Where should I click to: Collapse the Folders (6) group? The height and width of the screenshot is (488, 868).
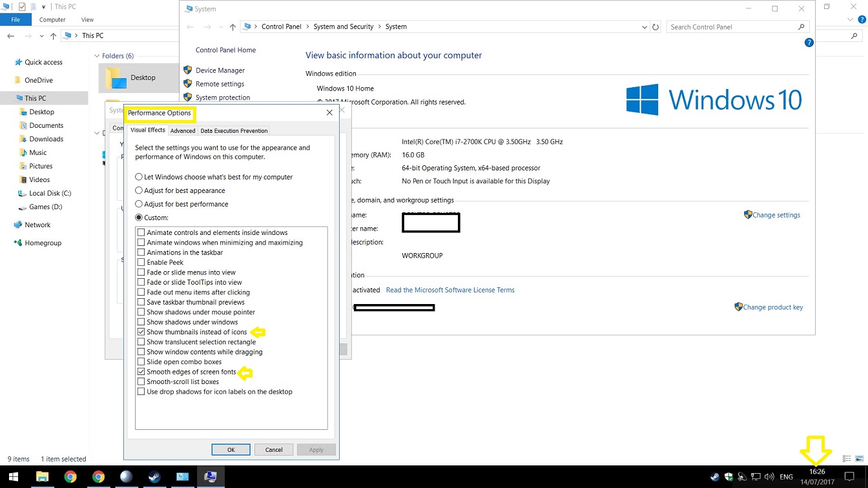pos(98,56)
